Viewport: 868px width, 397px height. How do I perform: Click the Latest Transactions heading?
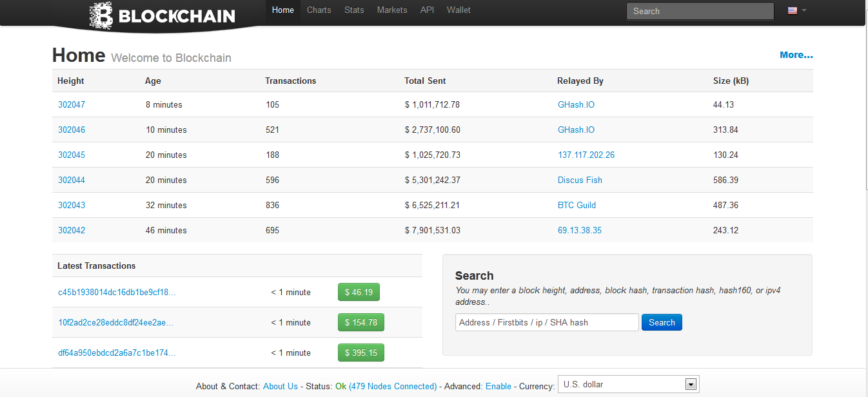tap(97, 266)
